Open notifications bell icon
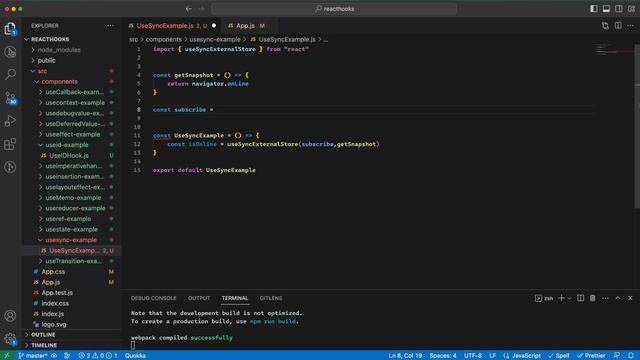The width and height of the screenshot is (640, 360). point(631,356)
